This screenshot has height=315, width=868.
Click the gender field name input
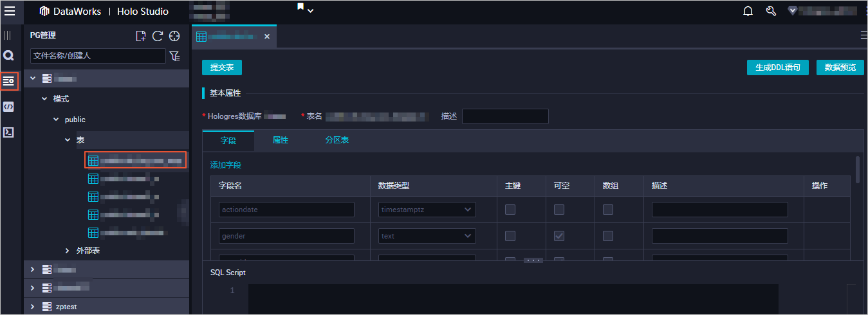[286, 236]
